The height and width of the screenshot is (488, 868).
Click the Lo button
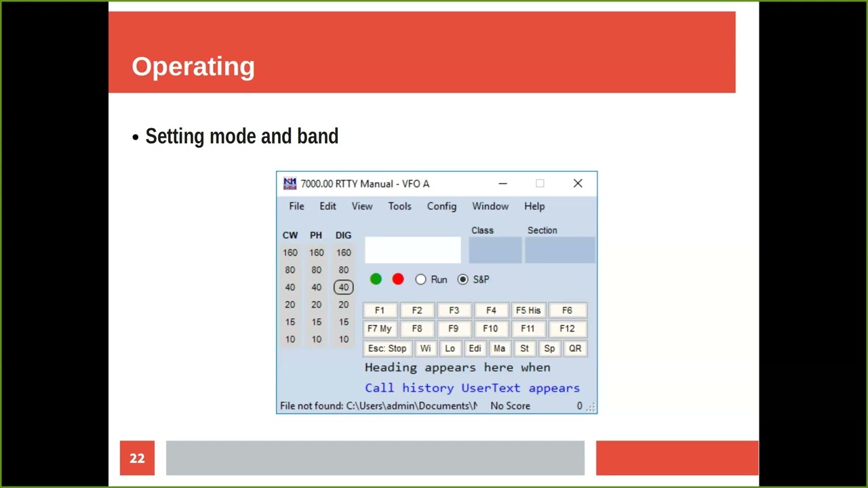450,348
